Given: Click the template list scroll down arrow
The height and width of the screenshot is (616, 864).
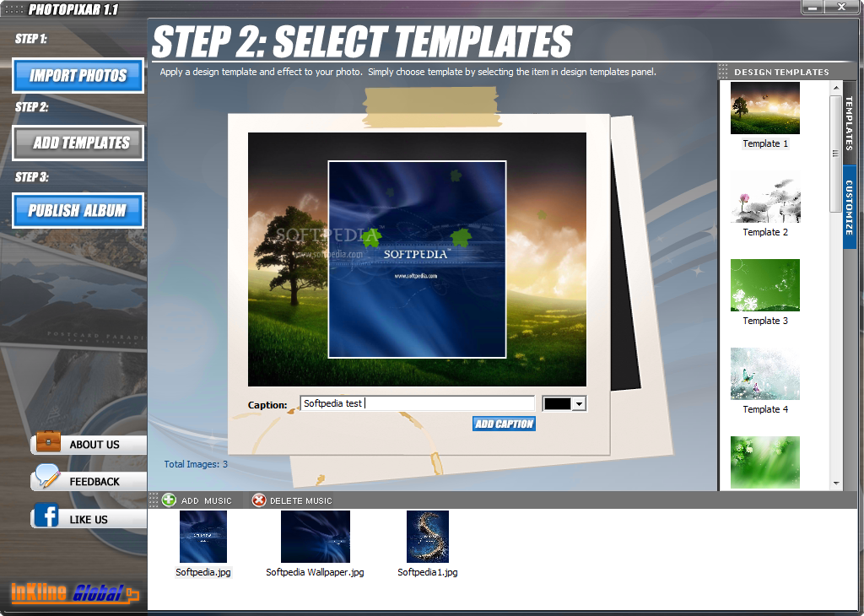Looking at the screenshot, I should click(836, 484).
